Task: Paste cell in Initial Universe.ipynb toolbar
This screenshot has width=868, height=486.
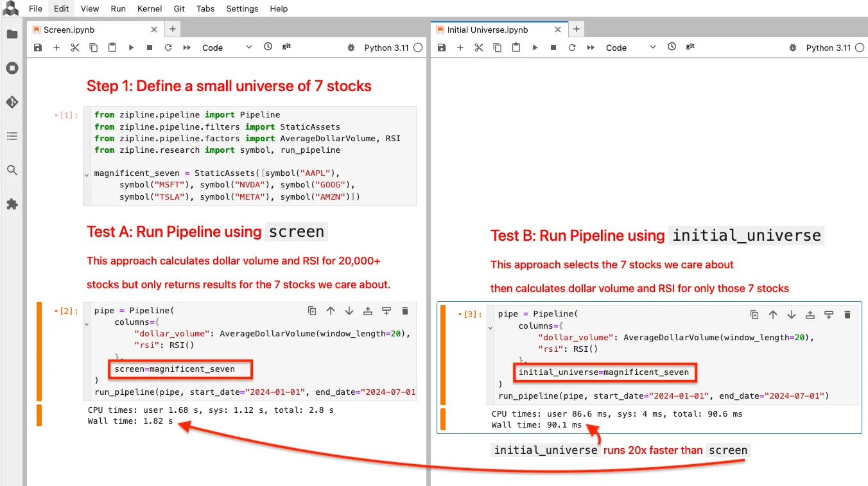Action: [516, 48]
